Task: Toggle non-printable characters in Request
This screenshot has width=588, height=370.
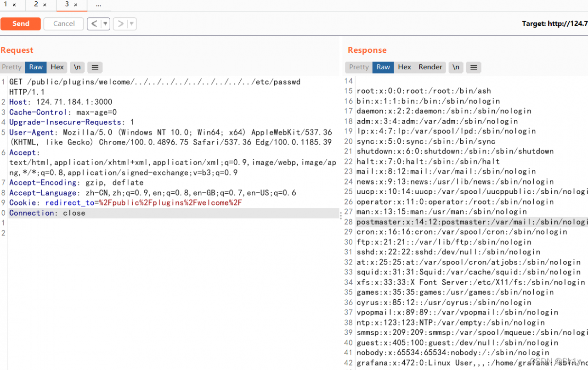Action: click(78, 67)
